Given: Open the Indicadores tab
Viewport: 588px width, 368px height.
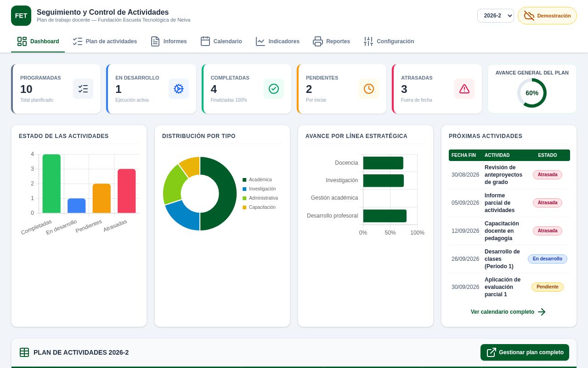Looking at the screenshot, I should [x=277, y=41].
